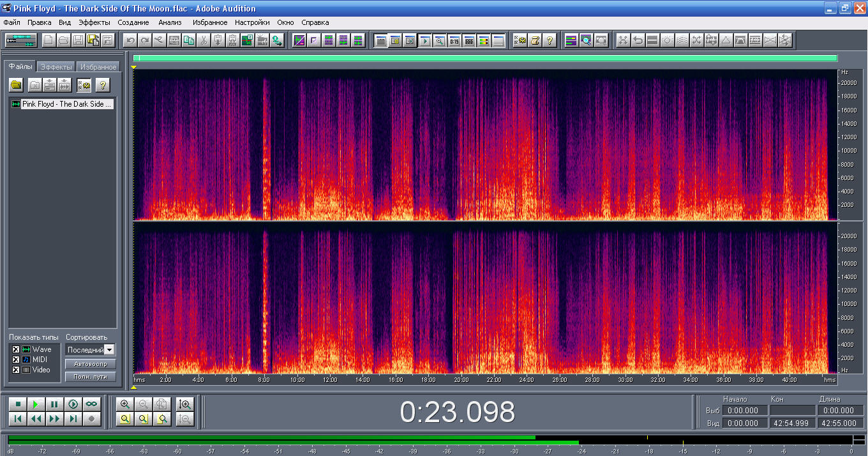Open the Файл menu
The image size is (868, 456).
[x=11, y=22]
